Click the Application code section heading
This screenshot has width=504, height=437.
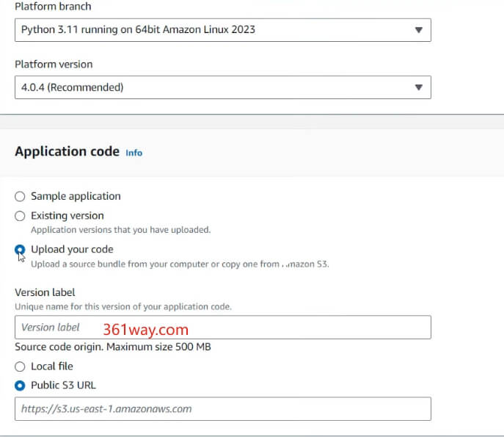(67, 151)
